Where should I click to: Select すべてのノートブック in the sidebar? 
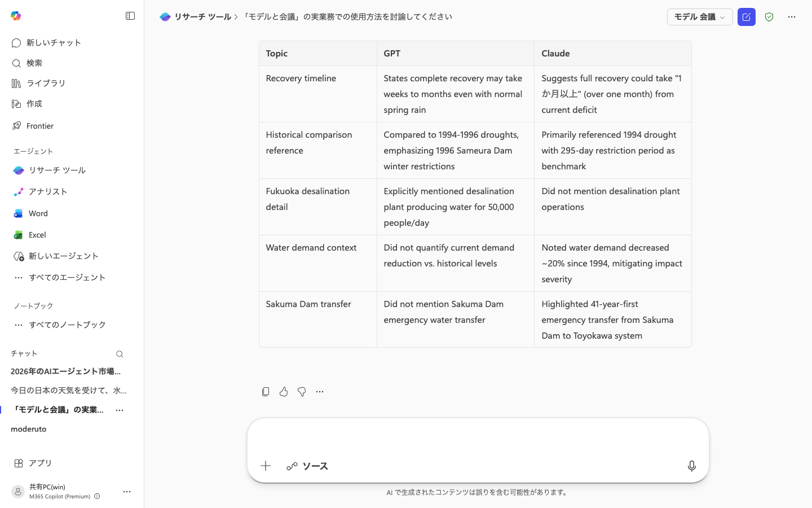67,325
